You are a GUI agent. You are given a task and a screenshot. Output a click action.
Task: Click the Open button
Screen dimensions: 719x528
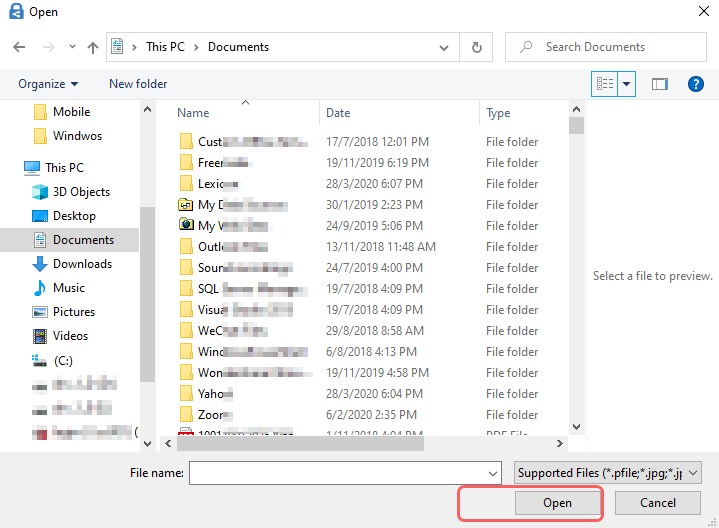[x=557, y=502]
